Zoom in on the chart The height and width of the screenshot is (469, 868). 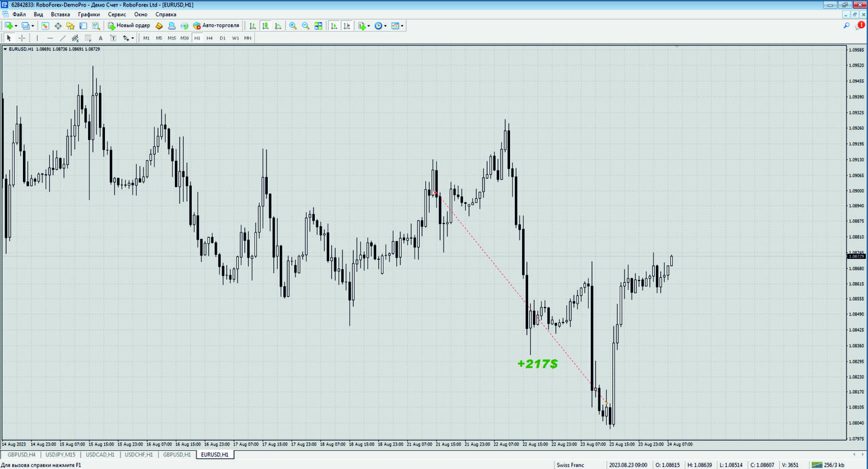click(x=293, y=26)
